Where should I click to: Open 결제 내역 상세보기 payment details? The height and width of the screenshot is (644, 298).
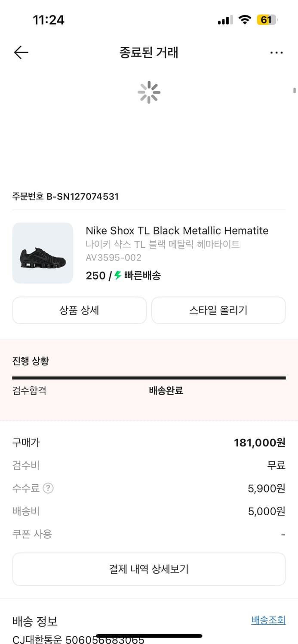(x=149, y=569)
